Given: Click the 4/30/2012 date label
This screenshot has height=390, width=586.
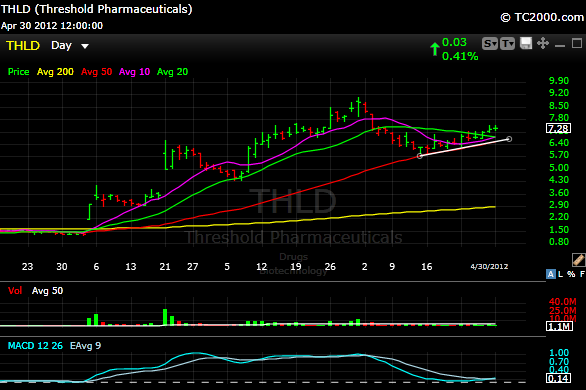Looking at the screenshot, I should click(x=489, y=266).
